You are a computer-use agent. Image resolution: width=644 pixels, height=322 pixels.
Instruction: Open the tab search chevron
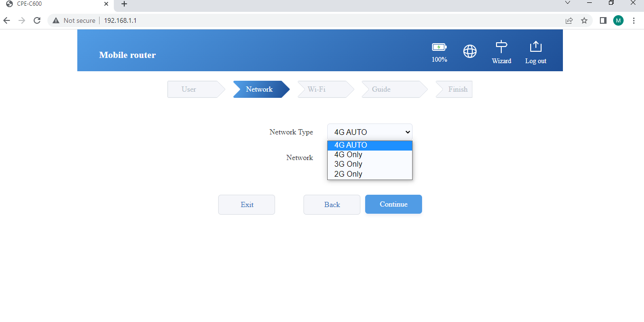pos(568,3)
